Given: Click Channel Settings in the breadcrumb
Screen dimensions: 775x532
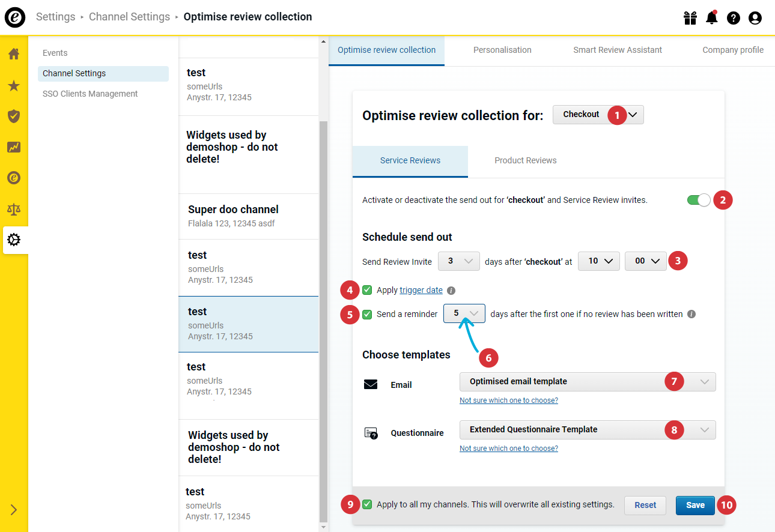Looking at the screenshot, I should 129,17.
